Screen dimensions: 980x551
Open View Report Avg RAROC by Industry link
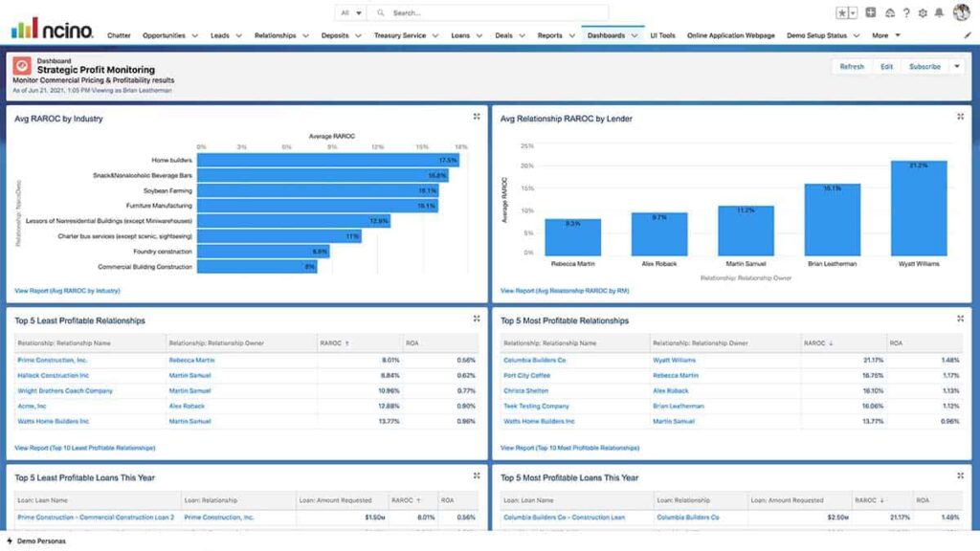[68, 291]
